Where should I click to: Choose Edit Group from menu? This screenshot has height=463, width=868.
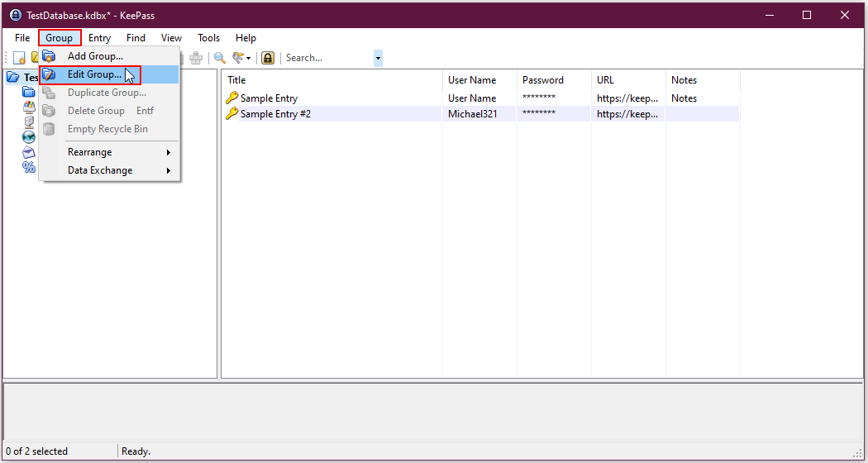click(109, 74)
